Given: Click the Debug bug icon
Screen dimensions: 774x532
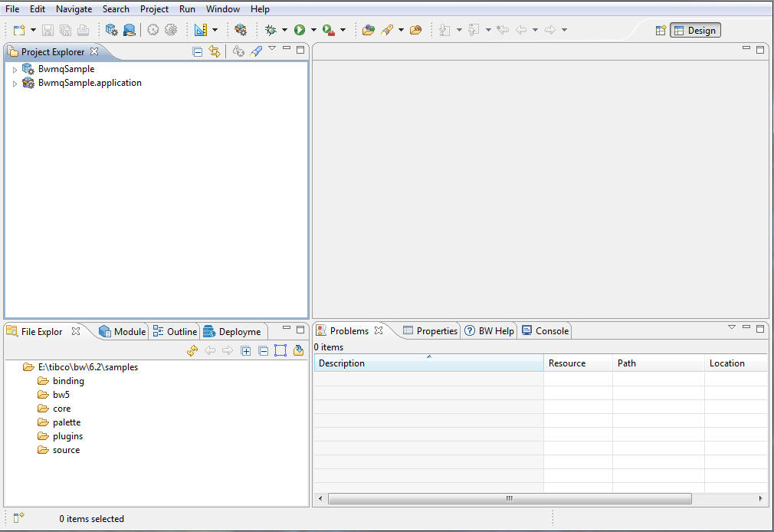Looking at the screenshot, I should 271,30.
